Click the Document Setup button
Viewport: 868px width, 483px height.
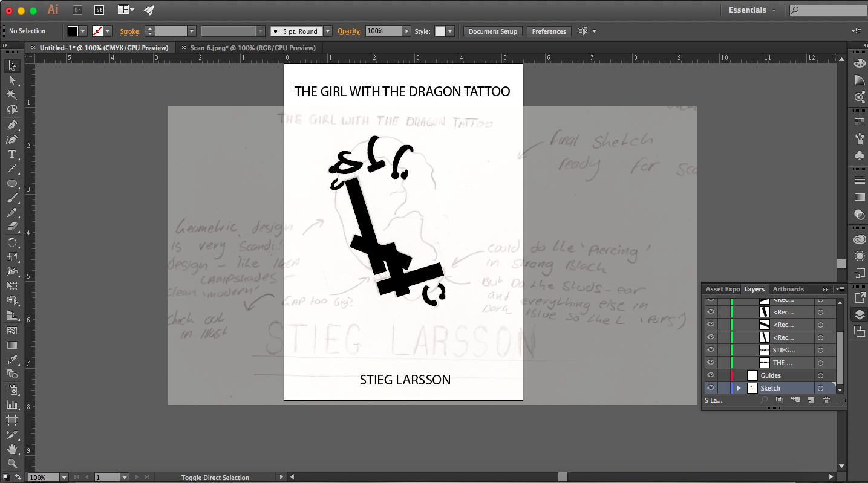pos(493,31)
